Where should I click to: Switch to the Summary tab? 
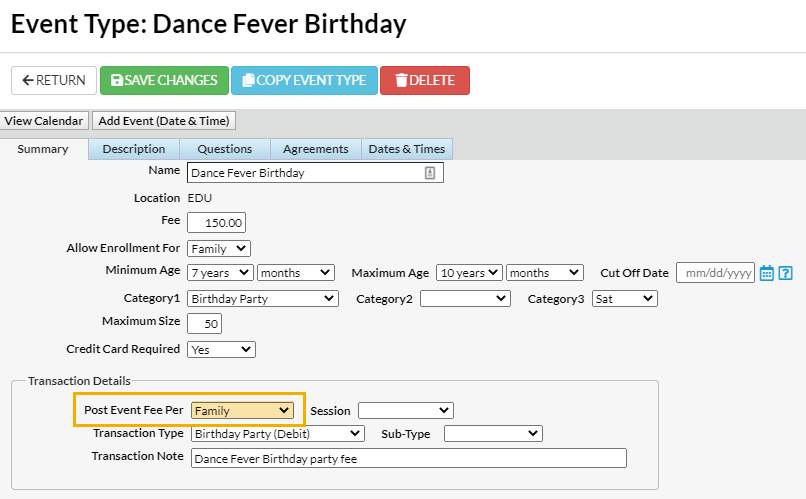(43, 149)
